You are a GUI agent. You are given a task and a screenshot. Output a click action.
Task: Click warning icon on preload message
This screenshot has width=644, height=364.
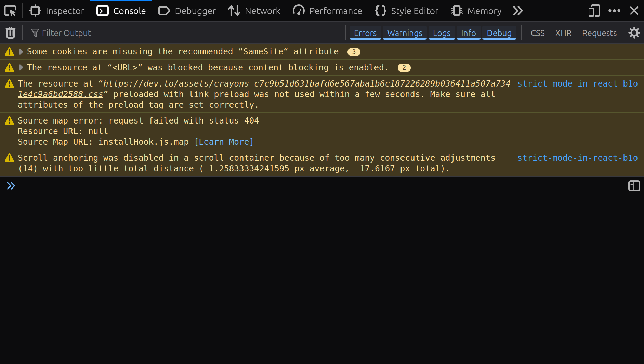coord(9,84)
